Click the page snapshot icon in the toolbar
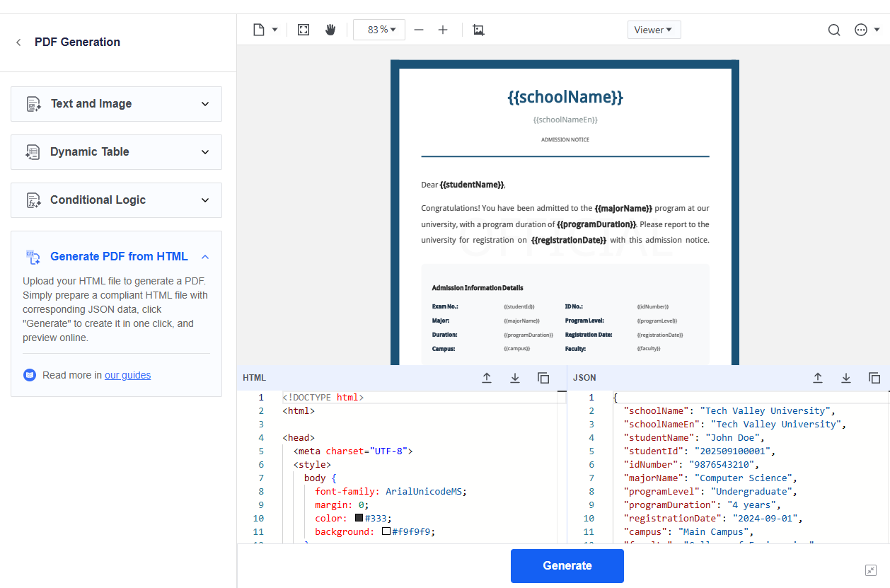Screen dimensions: 890x588 click(x=478, y=30)
